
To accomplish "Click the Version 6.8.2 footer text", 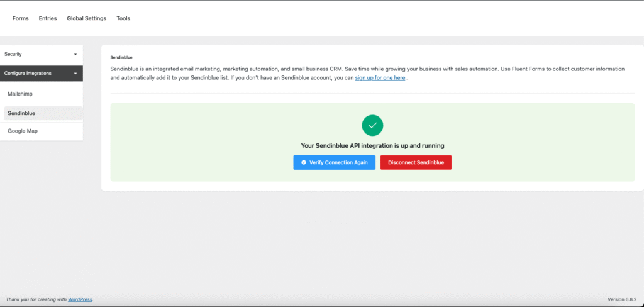I will (x=623, y=299).
